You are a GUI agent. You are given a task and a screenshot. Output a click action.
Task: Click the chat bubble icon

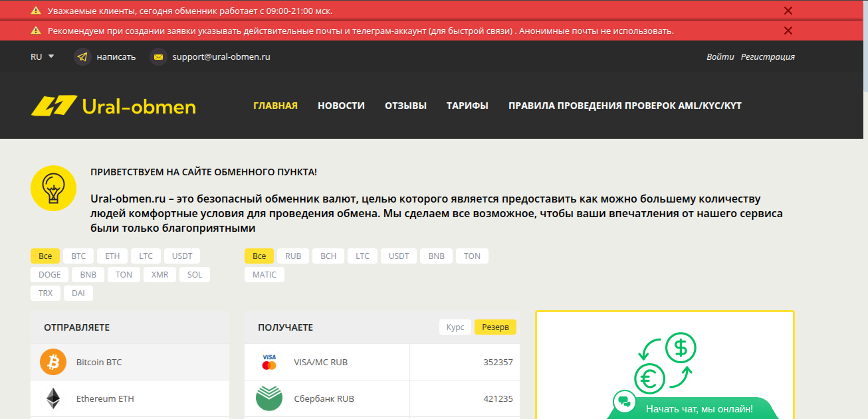pos(624,401)
